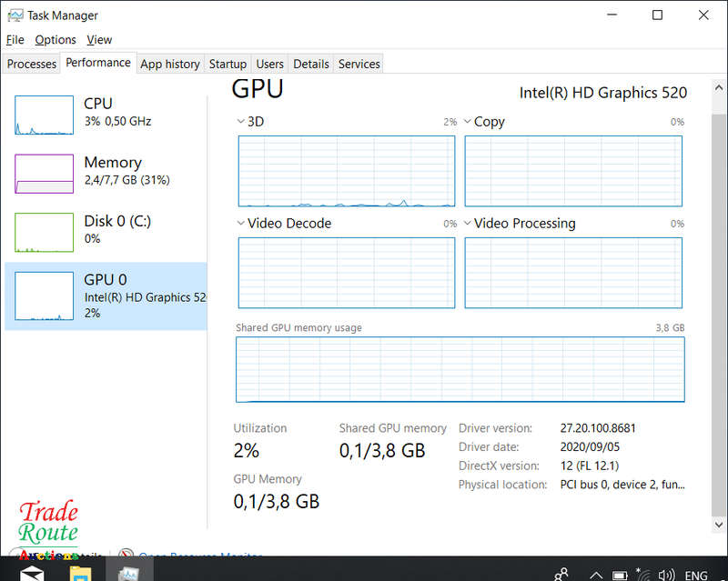Click the scrollbar up arrow
This screenshot has height=581, width=728.
(x=719, y=87)
